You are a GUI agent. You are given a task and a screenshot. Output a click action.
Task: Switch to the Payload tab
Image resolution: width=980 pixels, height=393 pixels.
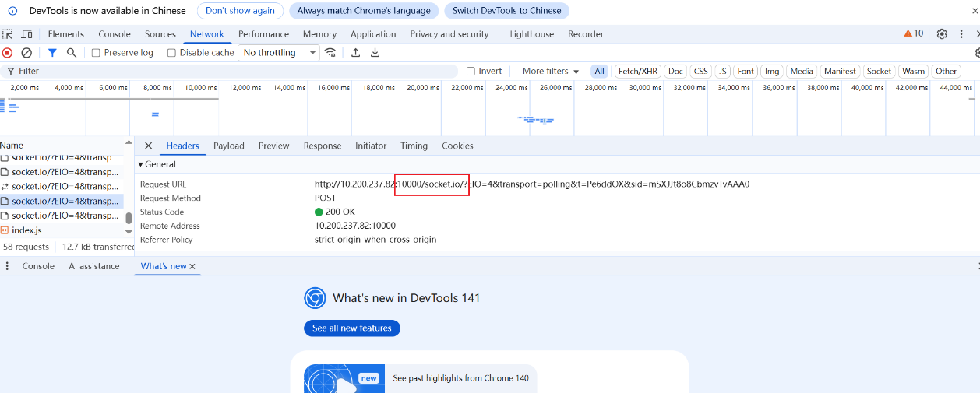pos(228,146)
